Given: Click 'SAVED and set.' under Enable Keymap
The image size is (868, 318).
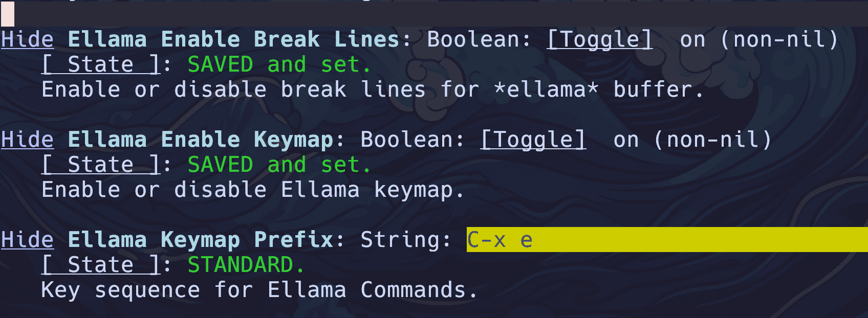Looking at the screenshot, I should coord(279,165).
